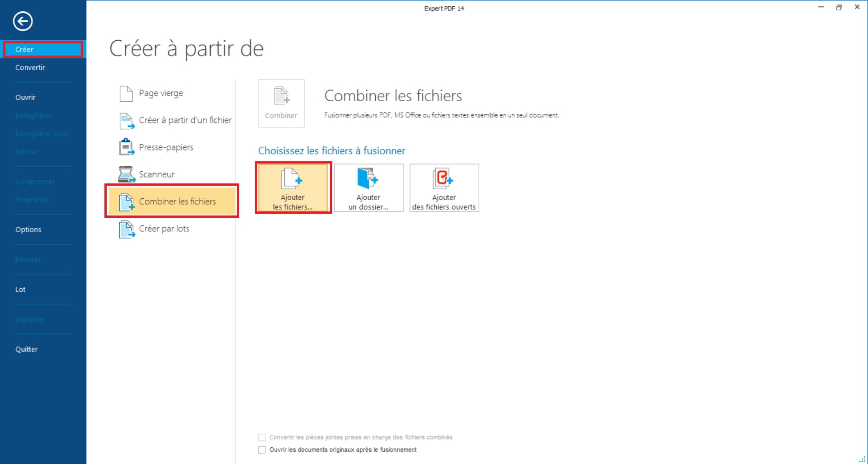Toggle Convertir les pièces jointes checkbox
Viewport: 868px width, 464px height.
(x=262, y=437)
